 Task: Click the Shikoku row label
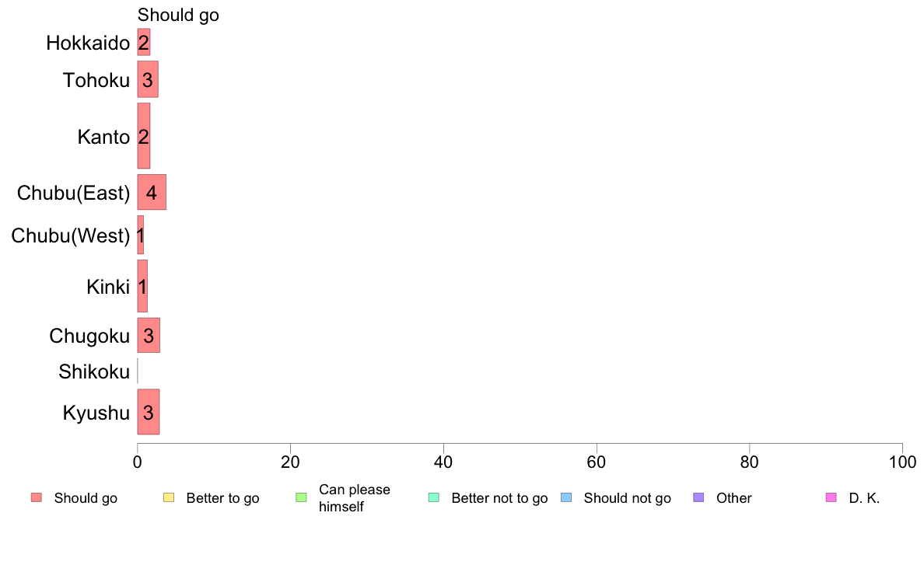click(94, 371)
